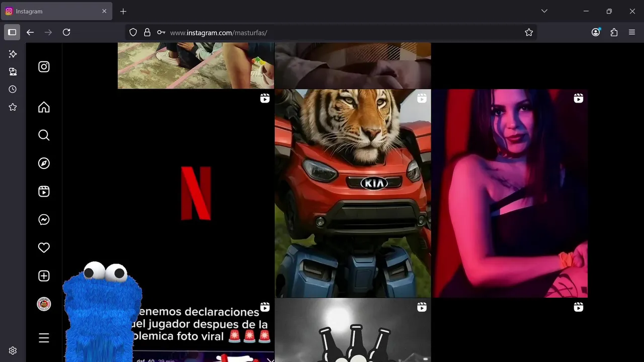Open history clock sidebar icon
The height and width of the screenshot is (362, 644).
click(13, 89)
